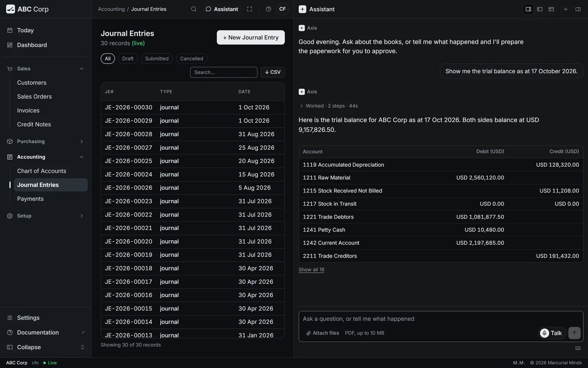This screenshot has height=368, width=588.
Task: Click the ABC Corp logo icon
Action: coord(11,9)
